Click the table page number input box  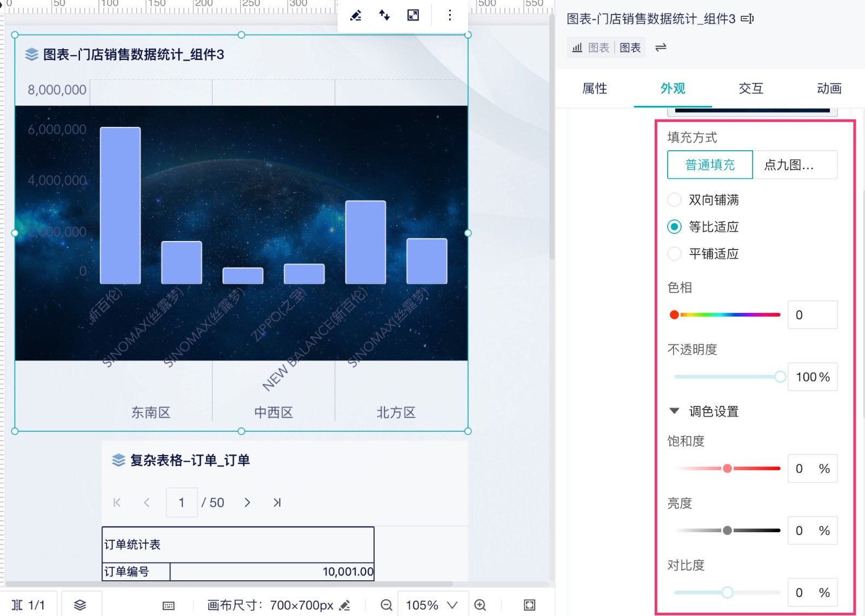182,503
